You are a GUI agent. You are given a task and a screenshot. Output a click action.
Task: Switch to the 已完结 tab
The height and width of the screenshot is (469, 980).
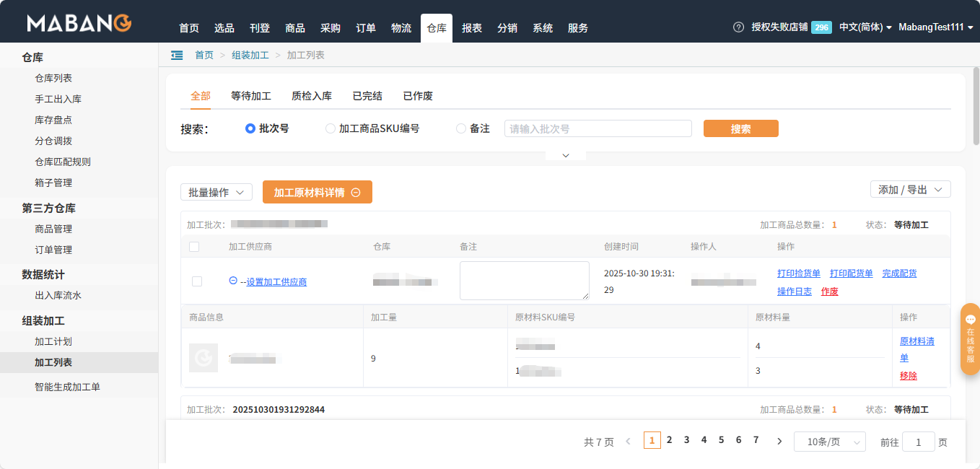point(367,95)
